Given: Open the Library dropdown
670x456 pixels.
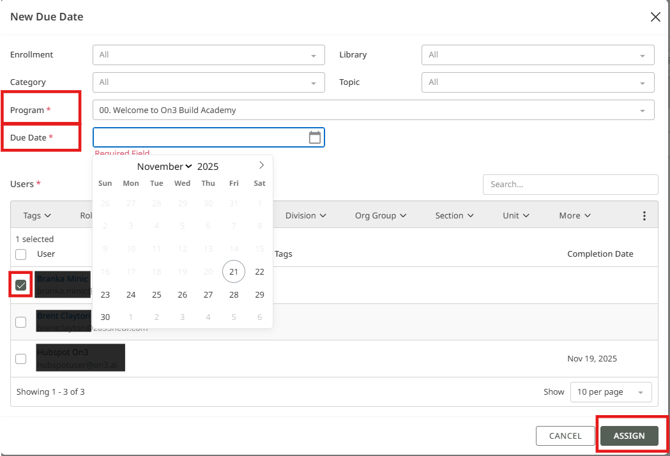Looking at the screenshot, I should click(x=537, y=55).
